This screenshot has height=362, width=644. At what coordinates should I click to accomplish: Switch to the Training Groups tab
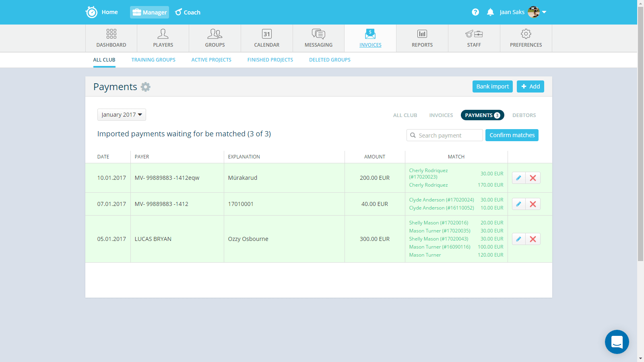tap(153, 60)
